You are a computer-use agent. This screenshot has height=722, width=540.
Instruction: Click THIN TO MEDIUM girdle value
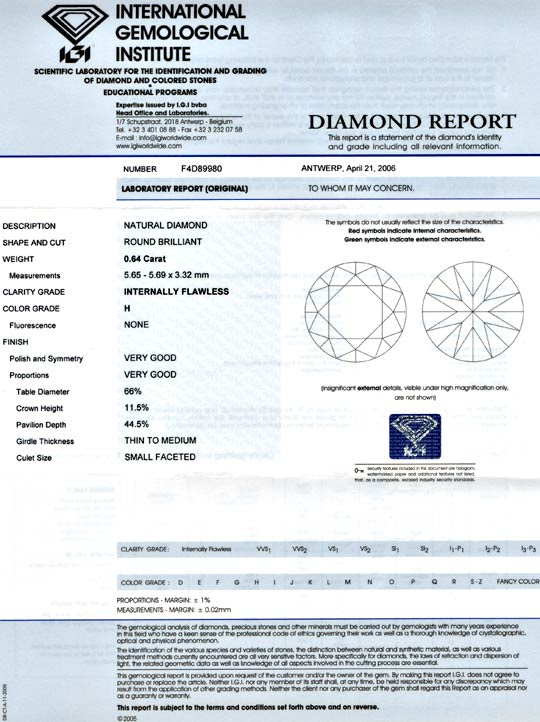160,441
